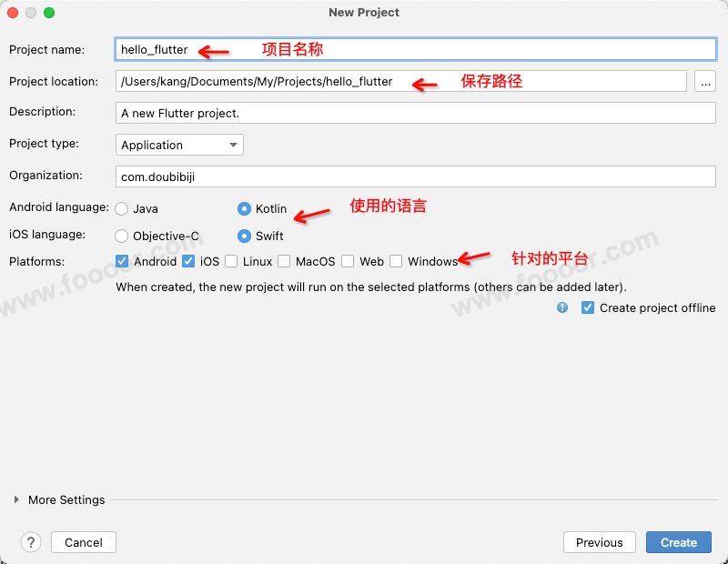Go back with the Previous button
This screenshot has width=728, height=564.
(x=599, y=542)
